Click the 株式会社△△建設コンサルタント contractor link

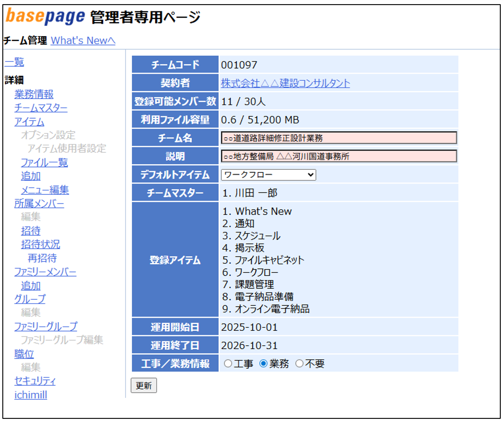coord(285,83)
